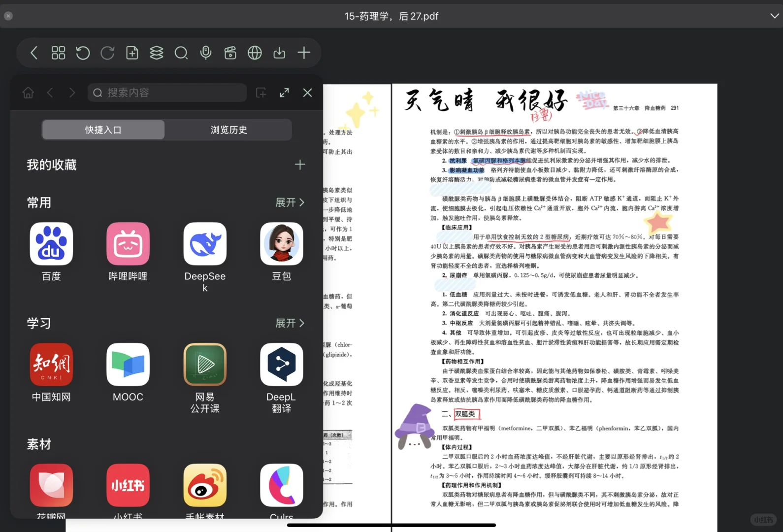
Task: Focus the 搜索内容 search field
Action: point(167,93)
